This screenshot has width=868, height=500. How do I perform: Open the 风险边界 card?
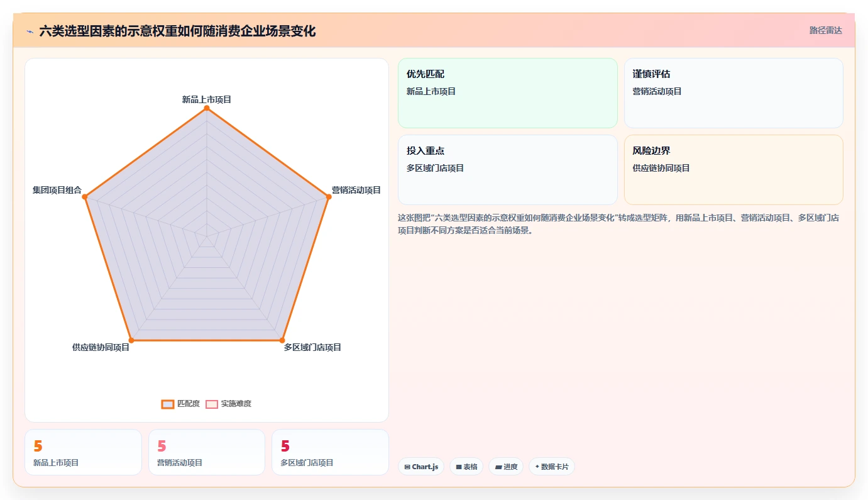click(733, 170)
